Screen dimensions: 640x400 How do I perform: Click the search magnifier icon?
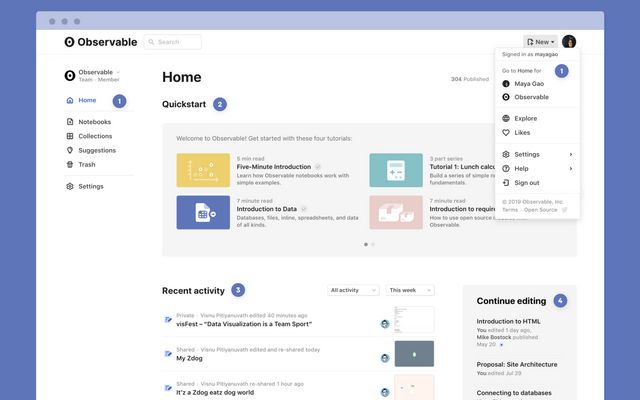(x=151, y=42)
